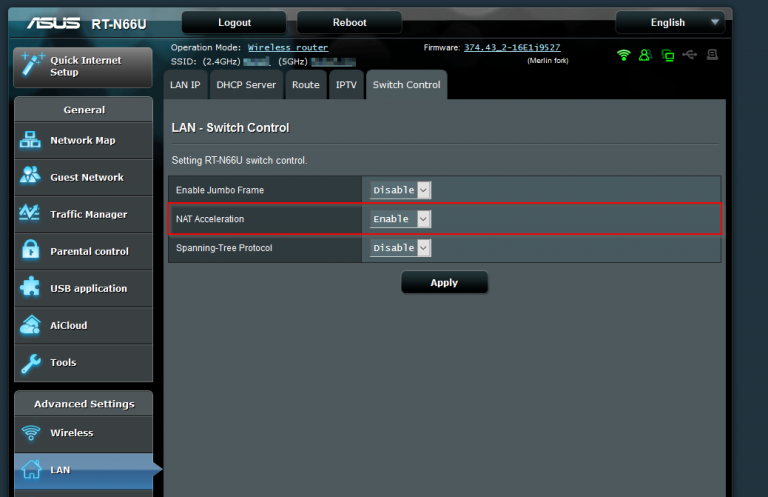Image resolution: width=768 pixels, height=497 pixels.
Task: Click the USB status icon in header
Action: pyautogui.click(x=690, y=55)
